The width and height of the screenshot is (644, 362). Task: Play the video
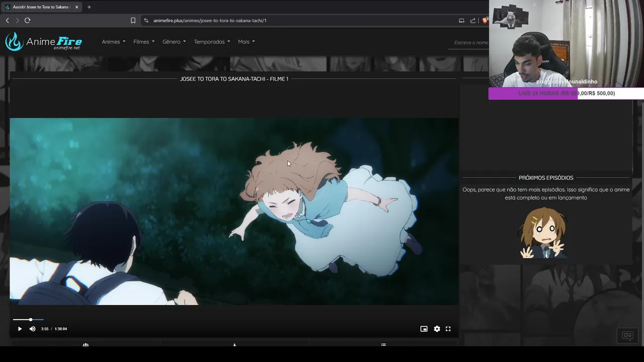pyautogui.click(x=20, y=329)
